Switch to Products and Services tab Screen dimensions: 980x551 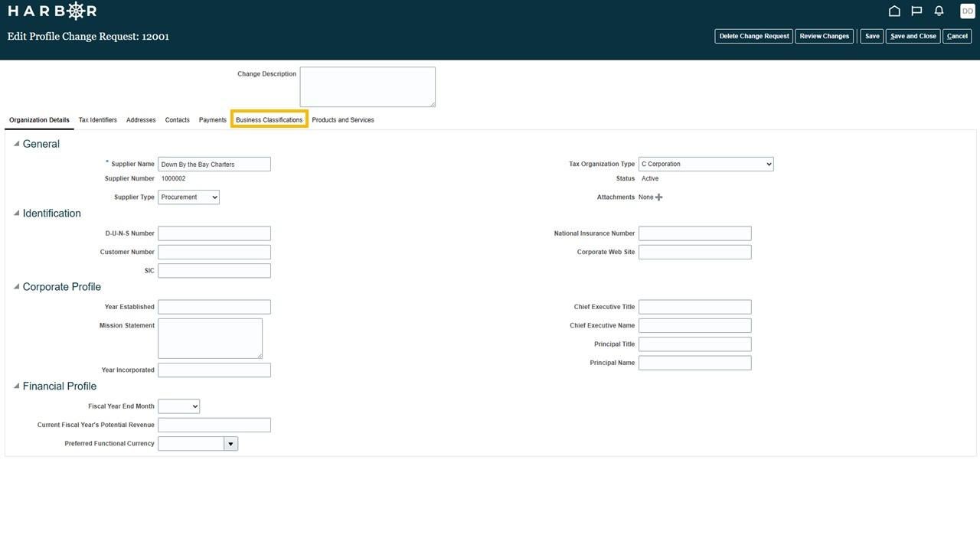[343, 120]
